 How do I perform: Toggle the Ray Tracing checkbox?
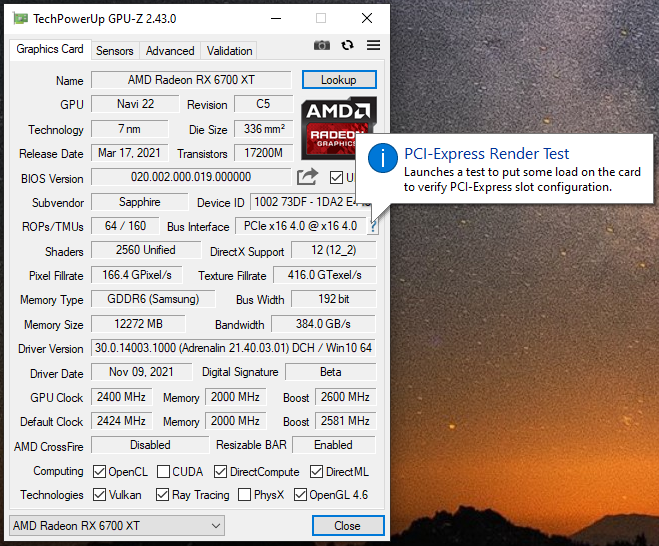pyautogui.click(x=162, y=494)
